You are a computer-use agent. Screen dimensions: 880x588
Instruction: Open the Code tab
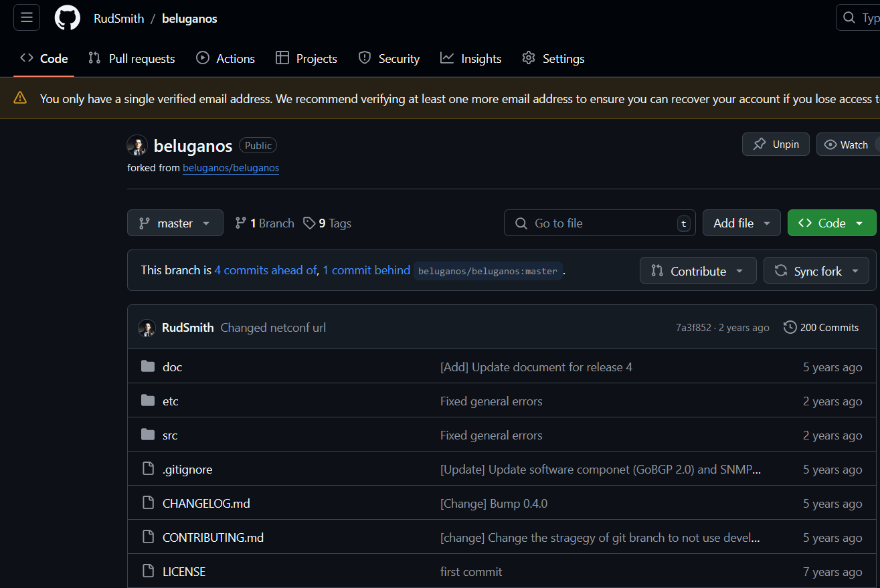(44, 59)
